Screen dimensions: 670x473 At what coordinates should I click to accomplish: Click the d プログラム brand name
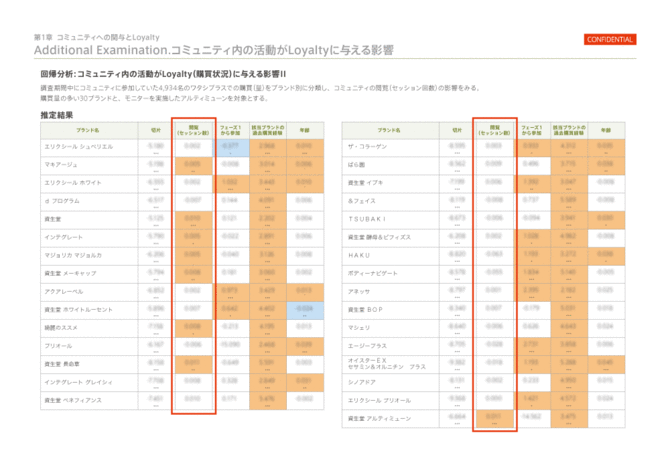pyautogui.click(x=62, y=201)
